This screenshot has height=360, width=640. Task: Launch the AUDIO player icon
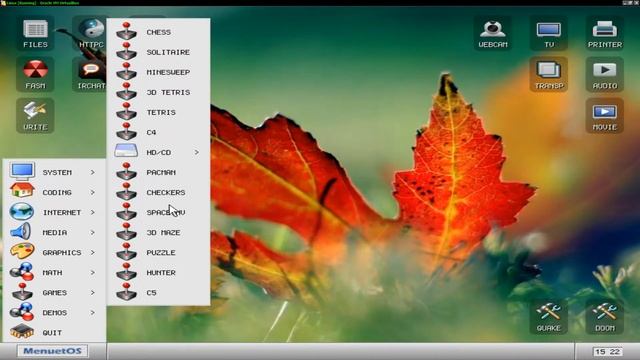[x=604, y=75]
